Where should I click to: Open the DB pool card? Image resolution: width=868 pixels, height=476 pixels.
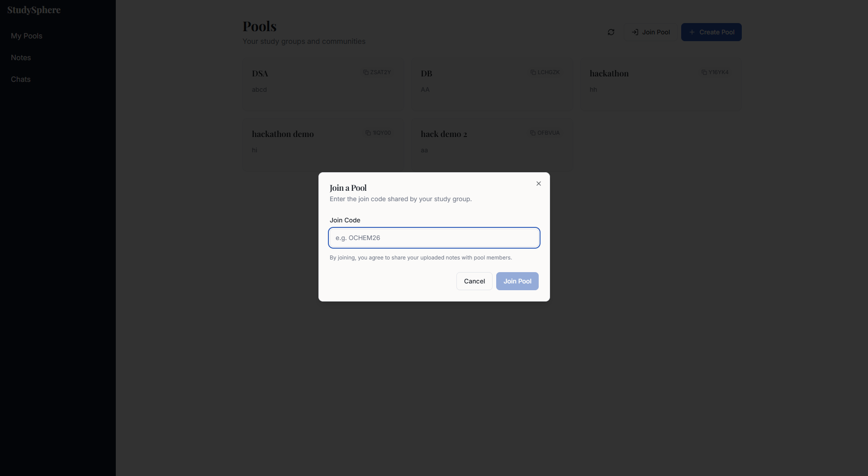(492, 85)
